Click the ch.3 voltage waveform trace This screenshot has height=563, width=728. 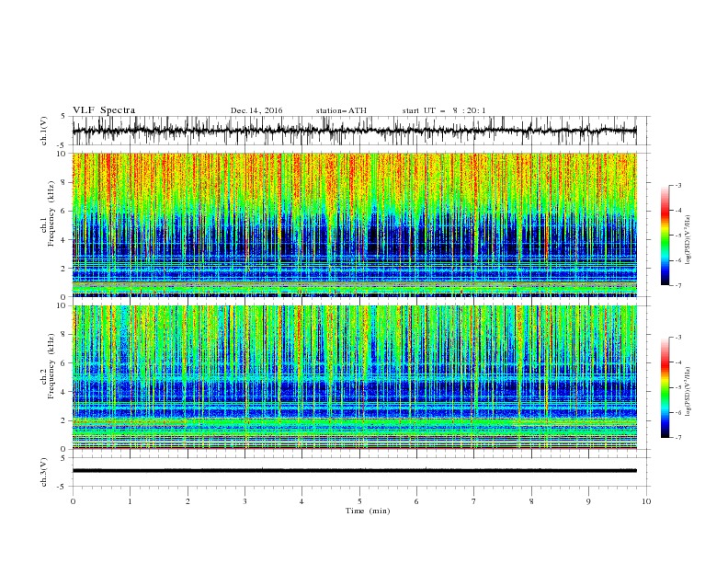click(355, 471)
